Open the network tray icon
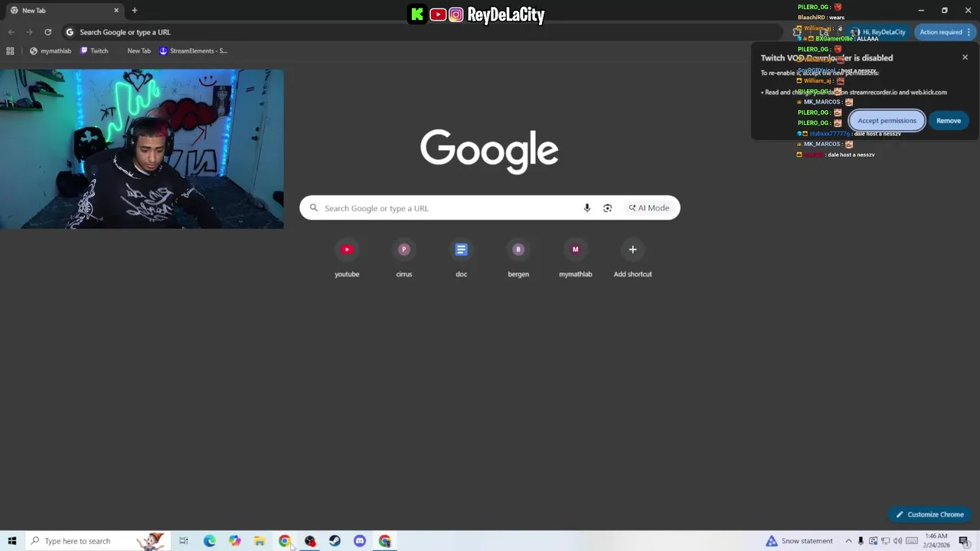Screen dimensions: 980x551 point(885,541)
